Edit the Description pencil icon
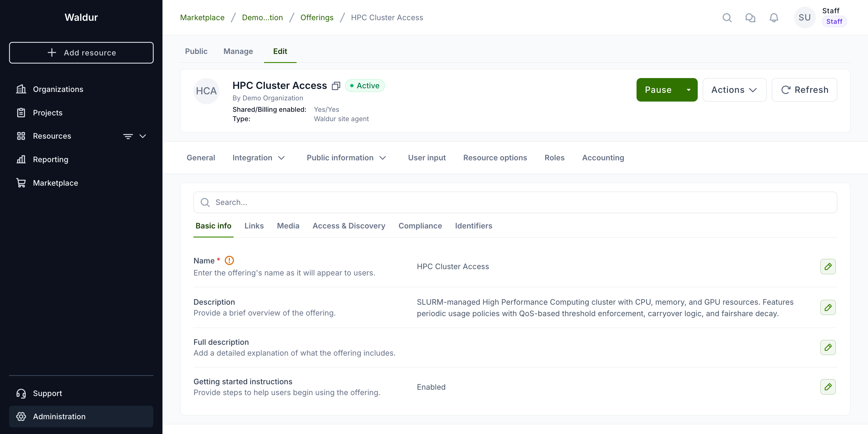Screen dimensions: 868x434 point(828,307)
